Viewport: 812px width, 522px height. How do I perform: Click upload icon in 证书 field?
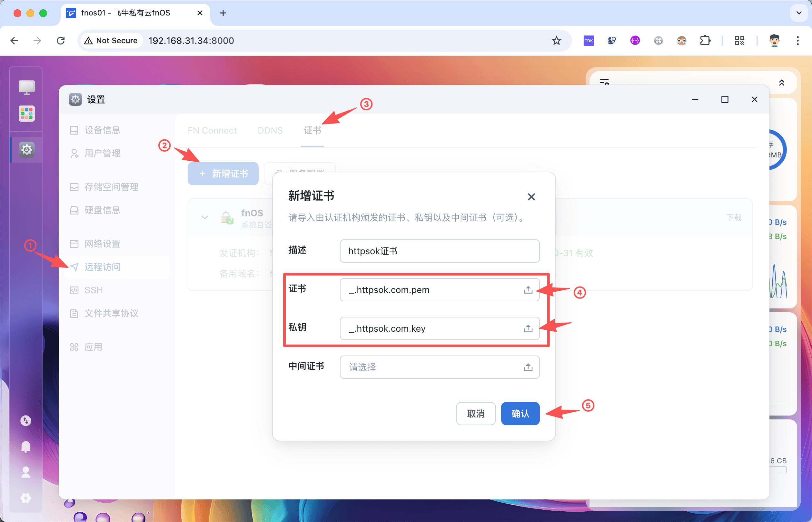click(528, 290)
